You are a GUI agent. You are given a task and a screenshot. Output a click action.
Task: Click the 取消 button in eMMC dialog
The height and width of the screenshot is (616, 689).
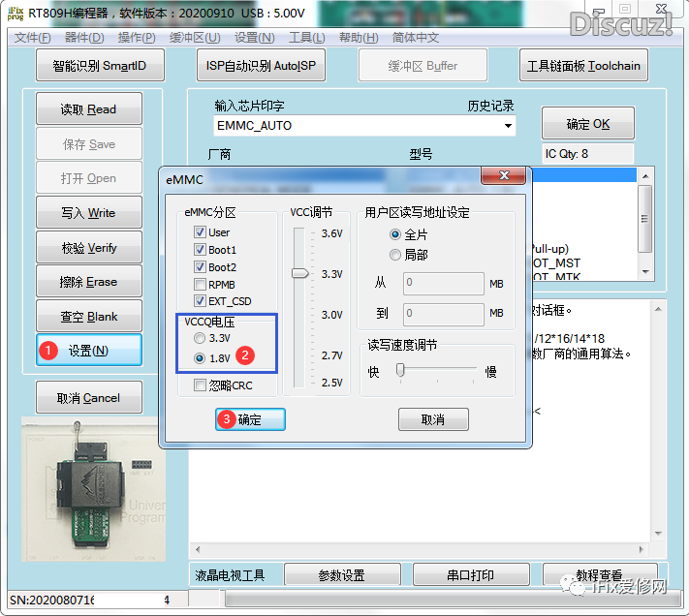(x=433, y=419)
